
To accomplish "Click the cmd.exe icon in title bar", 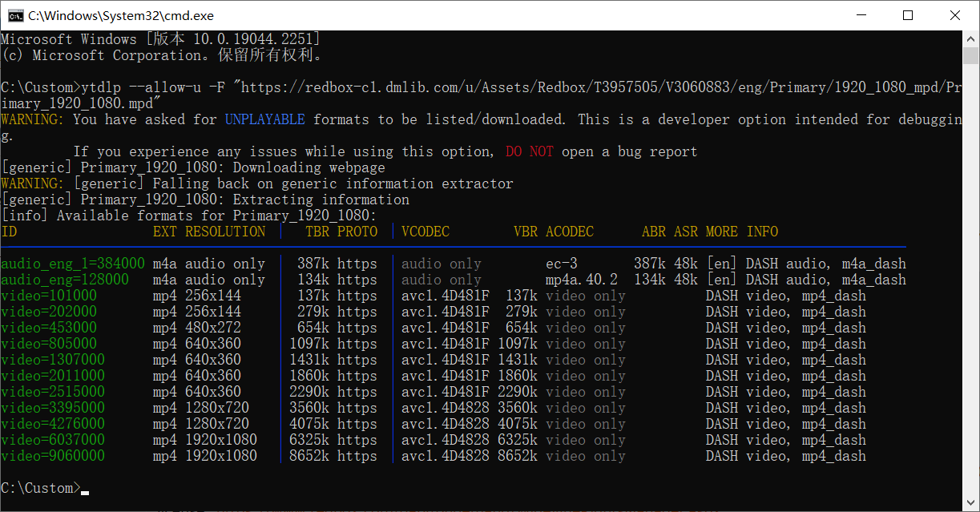I will pyautogui.click(x=14, y=15).
